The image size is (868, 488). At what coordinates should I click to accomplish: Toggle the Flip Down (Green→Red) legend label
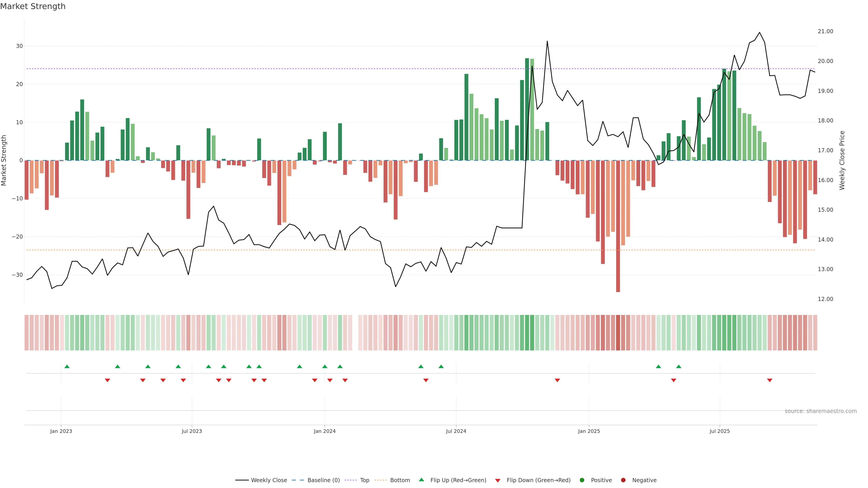(538, 480)
